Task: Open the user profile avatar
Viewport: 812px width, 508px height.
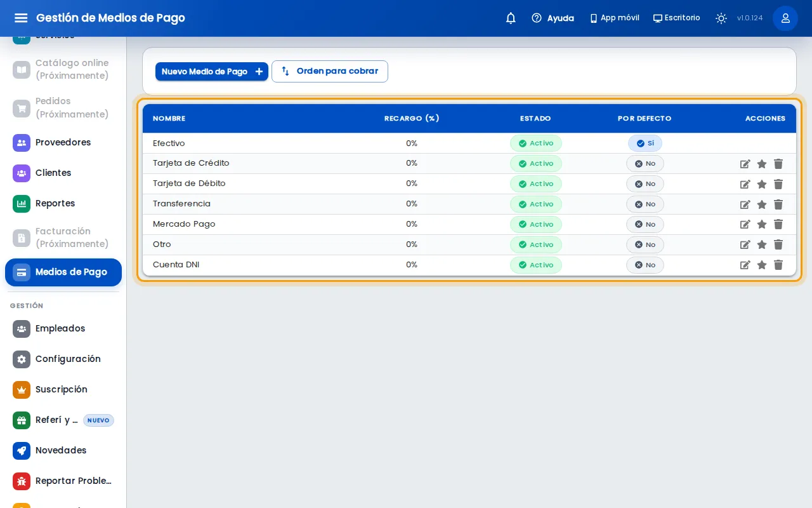Action: [x=785, y=18]
